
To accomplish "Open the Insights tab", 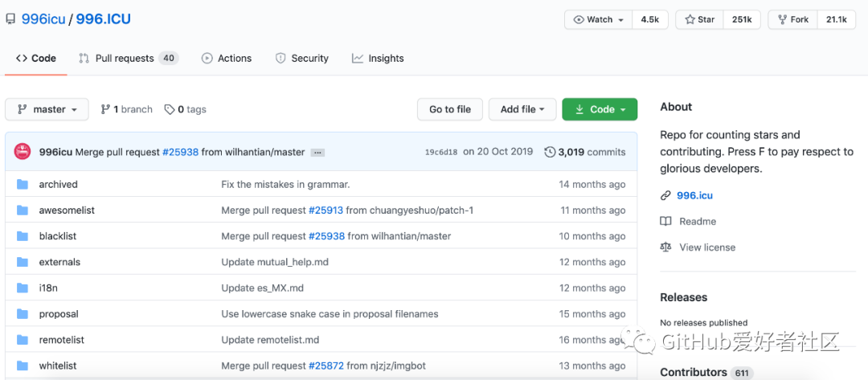I will (378, 59).
